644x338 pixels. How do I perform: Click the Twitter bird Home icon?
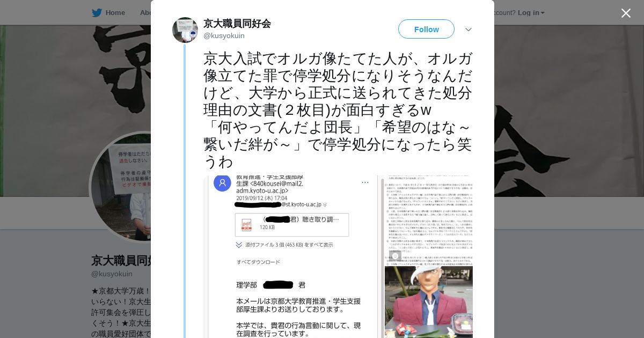coord(97,12)
